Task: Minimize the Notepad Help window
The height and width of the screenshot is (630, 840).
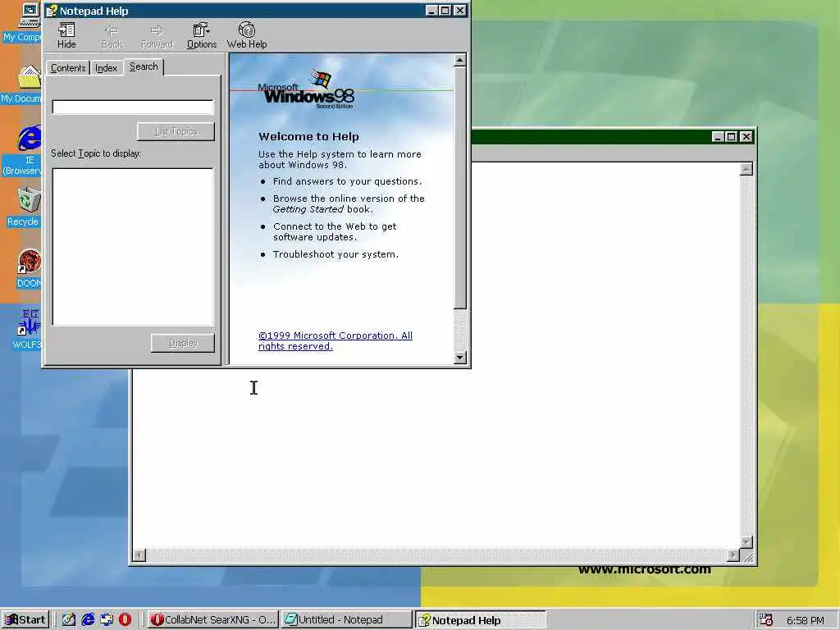Action: (x=431, y=10)
